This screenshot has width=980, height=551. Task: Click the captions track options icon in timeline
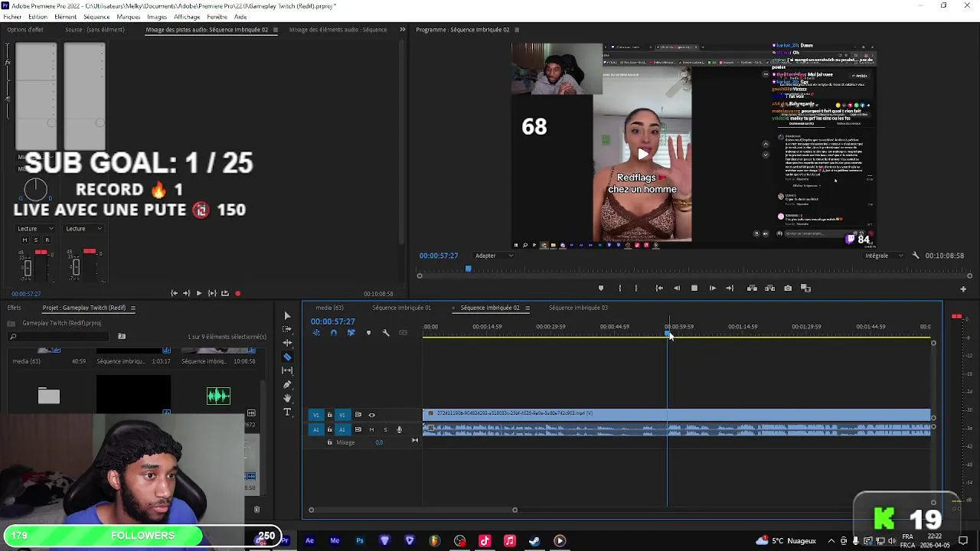(x=403, y=333)
